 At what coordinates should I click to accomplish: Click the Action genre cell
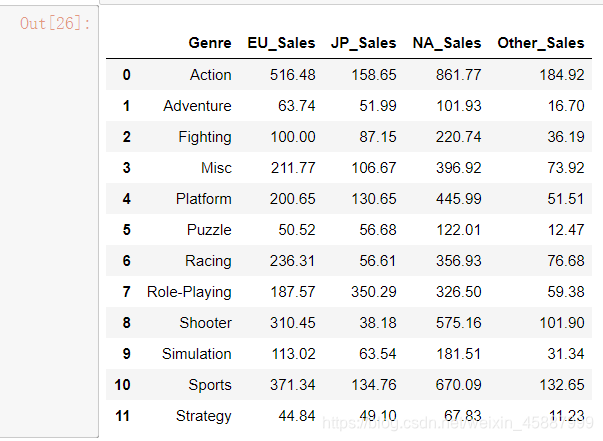tap(209, 75)
